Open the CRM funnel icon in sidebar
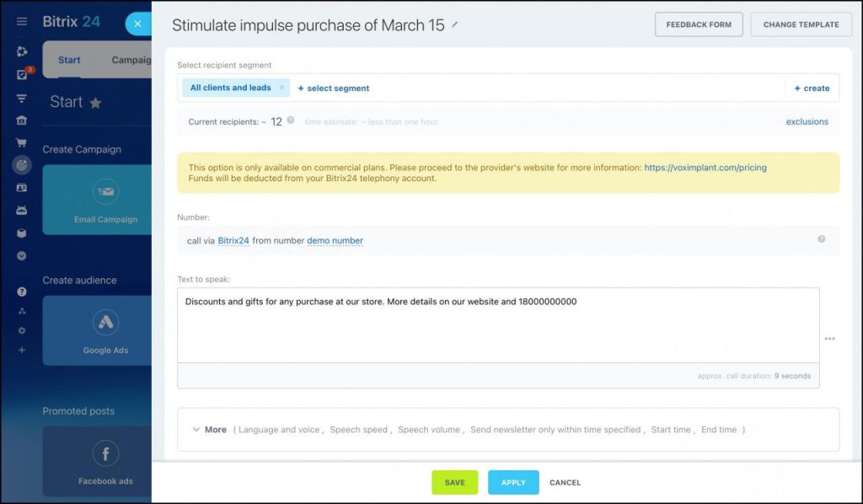Viewport: 863px width, 504px height. tap(22, 99)
